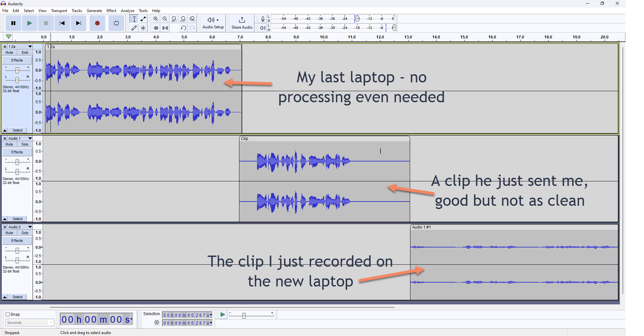The image size is (644, 336).
Task: Select the Envelope tool
Action: point(143,19)
